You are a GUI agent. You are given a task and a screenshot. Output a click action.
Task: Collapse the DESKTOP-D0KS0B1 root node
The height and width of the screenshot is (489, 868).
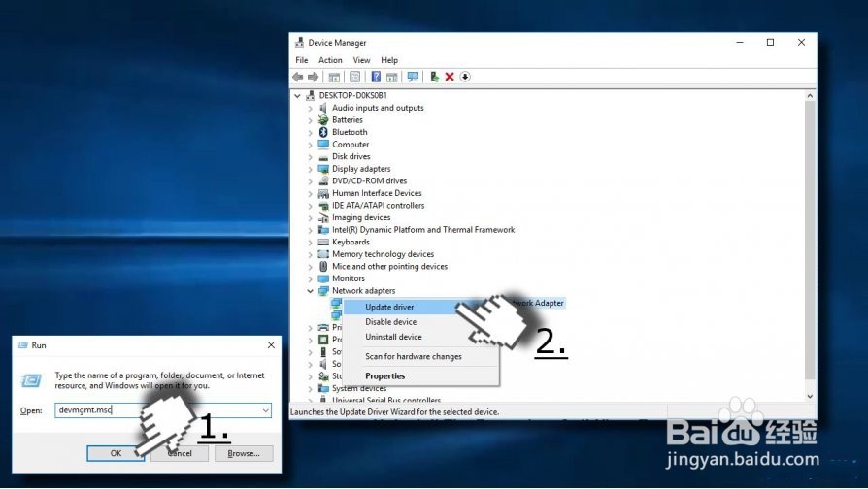click(x=297, y=96)
